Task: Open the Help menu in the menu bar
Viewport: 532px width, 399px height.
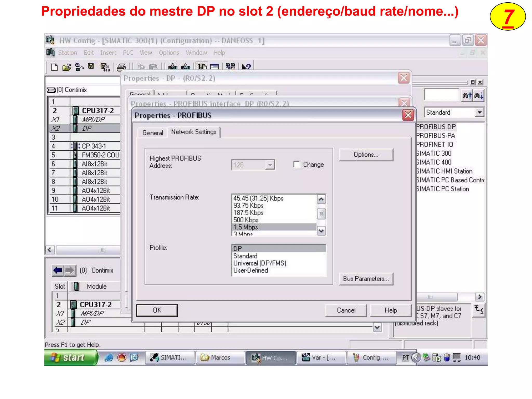Action: pos(219,53)
